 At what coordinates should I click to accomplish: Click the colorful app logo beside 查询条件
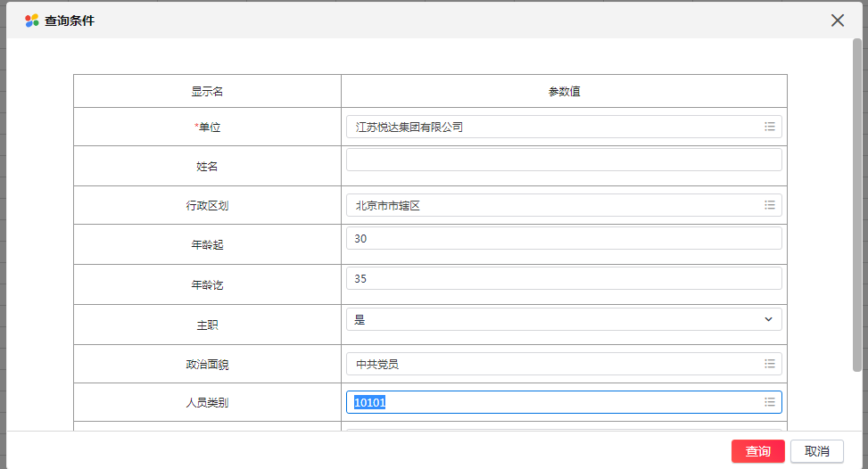tap(31, 21)
